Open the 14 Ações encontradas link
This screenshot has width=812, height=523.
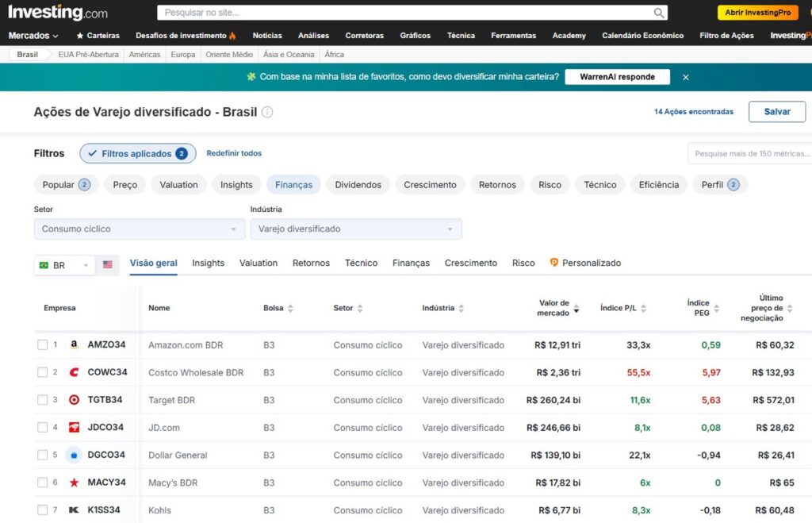(693, 112)
